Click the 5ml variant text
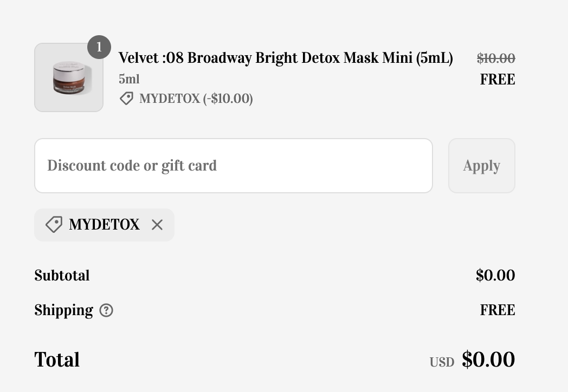Screen dimensions: 568x392 129,79
